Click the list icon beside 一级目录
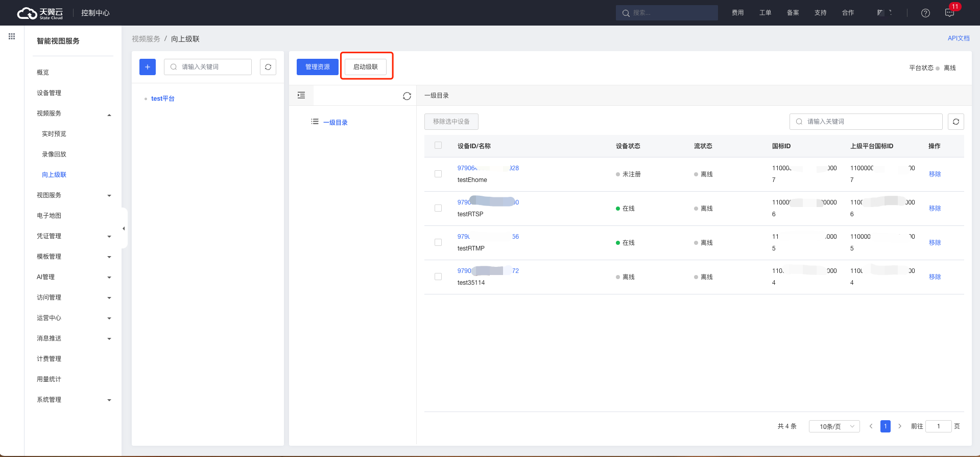The image size is (980, 457). pos(315,122)
